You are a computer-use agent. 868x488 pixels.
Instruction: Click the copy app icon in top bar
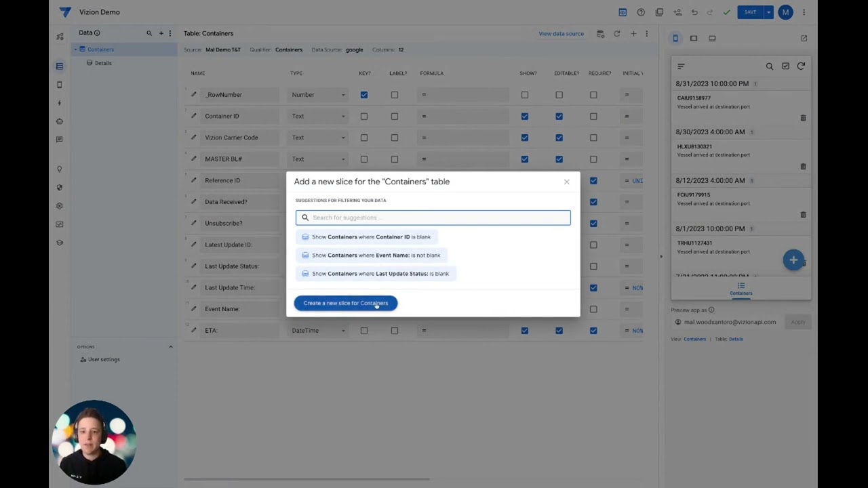coord(659,12)
